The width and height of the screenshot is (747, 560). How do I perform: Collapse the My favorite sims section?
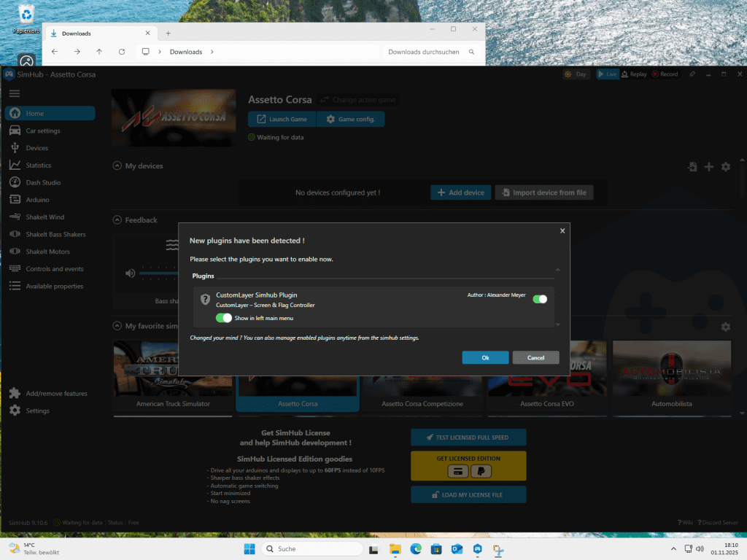click(117, 326)
